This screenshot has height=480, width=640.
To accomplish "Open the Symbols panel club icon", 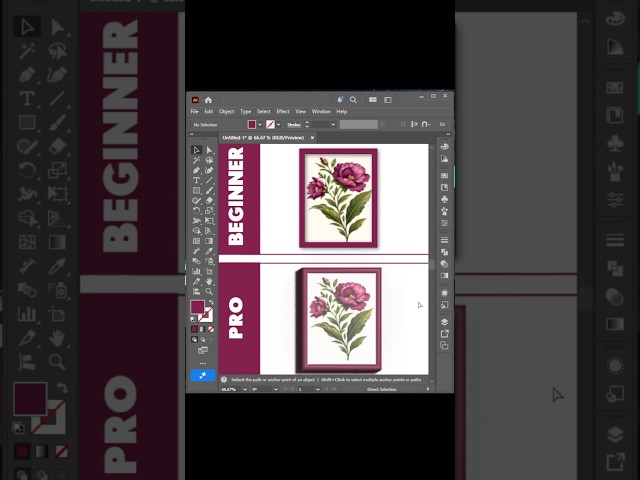I will 444,199.
